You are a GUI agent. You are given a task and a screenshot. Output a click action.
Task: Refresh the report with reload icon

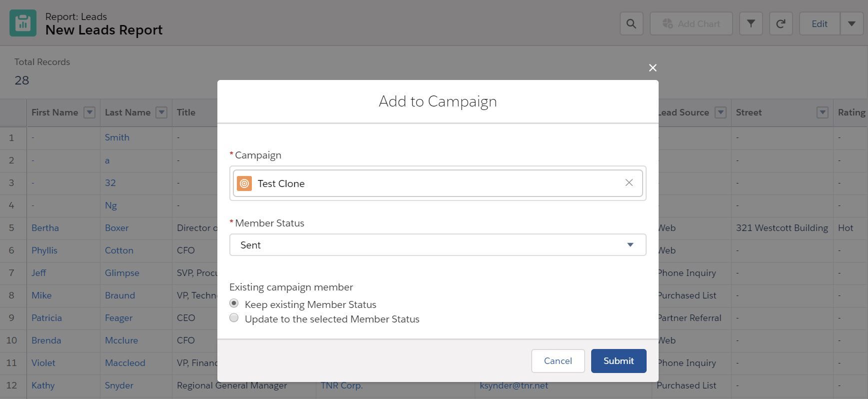pyautogui.click(x=781, y=23)
